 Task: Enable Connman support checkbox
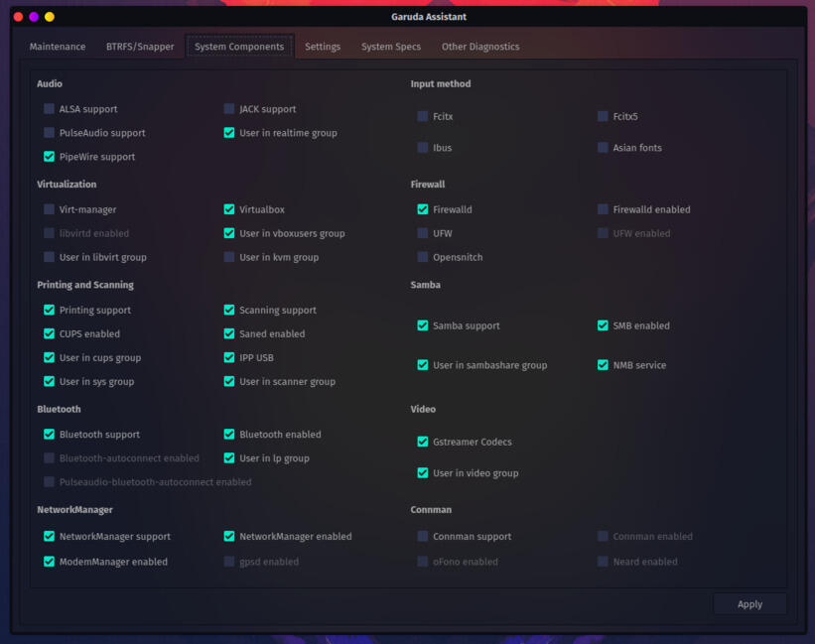click(x=423, y=536)
